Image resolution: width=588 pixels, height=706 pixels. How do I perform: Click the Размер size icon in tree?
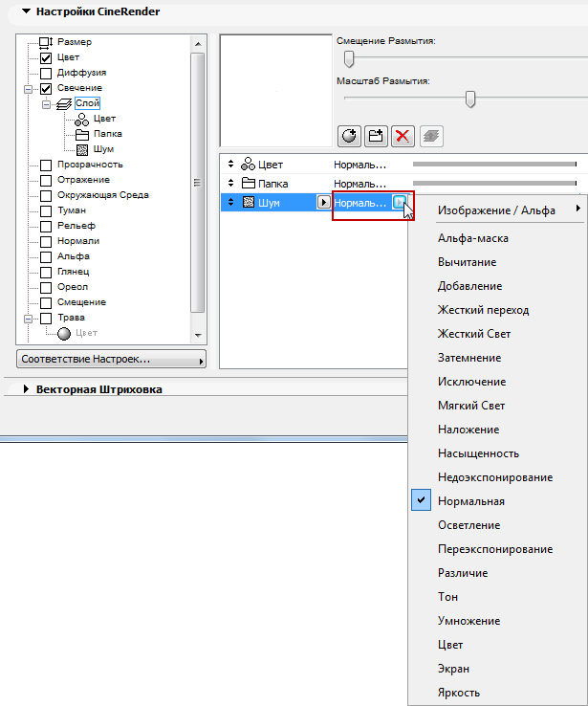46,42
